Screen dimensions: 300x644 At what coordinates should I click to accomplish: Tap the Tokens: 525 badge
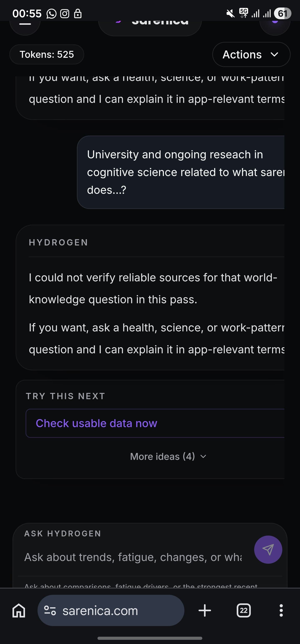tap(47, 54)
